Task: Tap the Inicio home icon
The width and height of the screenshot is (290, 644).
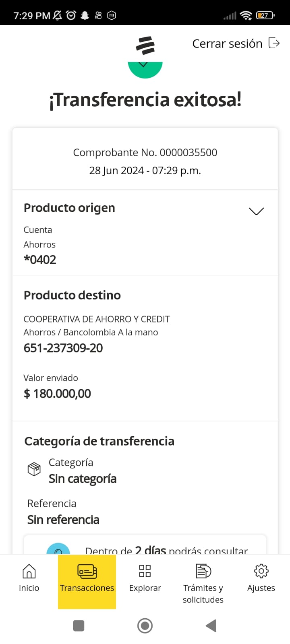Action: [x=29, y=571]
